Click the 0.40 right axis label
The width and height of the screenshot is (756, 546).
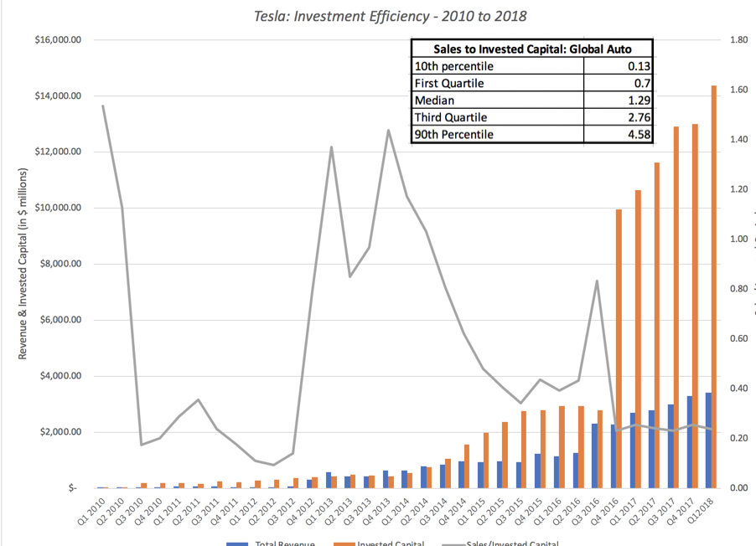(x=738, y=389)
